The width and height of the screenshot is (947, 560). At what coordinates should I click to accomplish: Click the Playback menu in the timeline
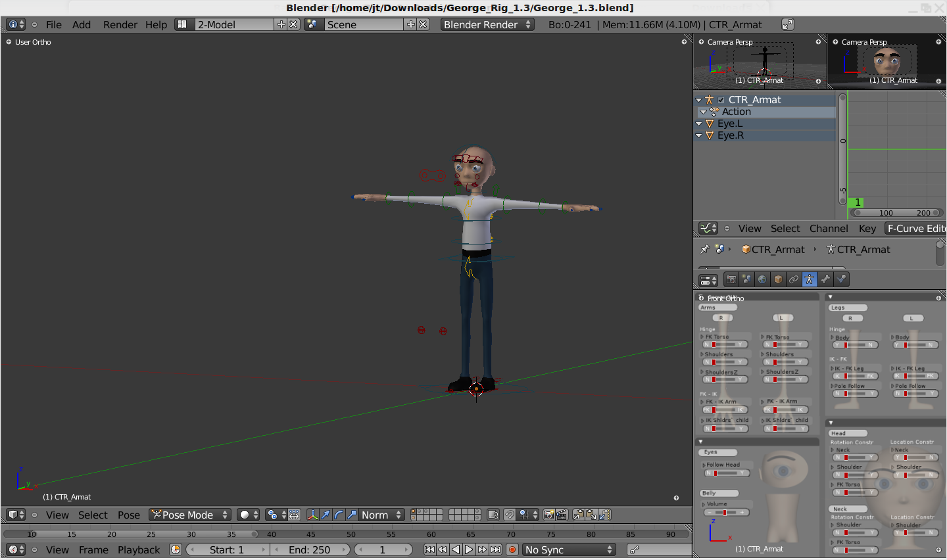tap(139, 549)
